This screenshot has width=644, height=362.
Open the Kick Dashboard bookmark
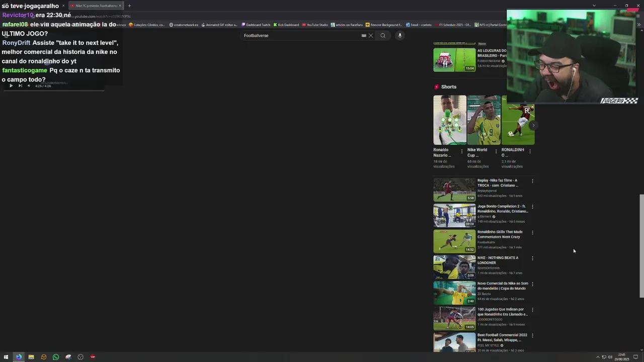286,25
